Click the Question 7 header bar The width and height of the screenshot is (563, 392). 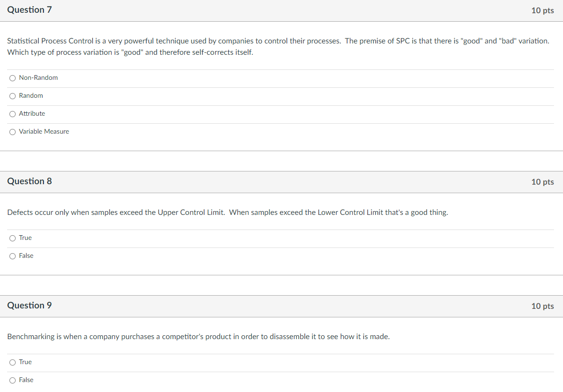click(x=281, y=9)
